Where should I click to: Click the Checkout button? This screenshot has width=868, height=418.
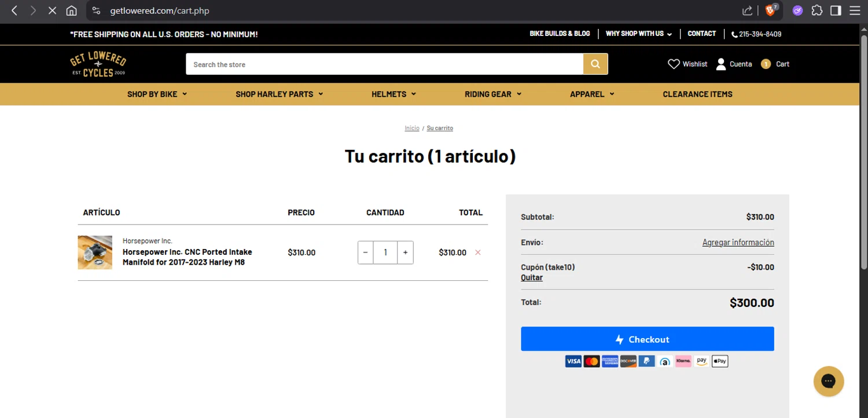(648, 339)
